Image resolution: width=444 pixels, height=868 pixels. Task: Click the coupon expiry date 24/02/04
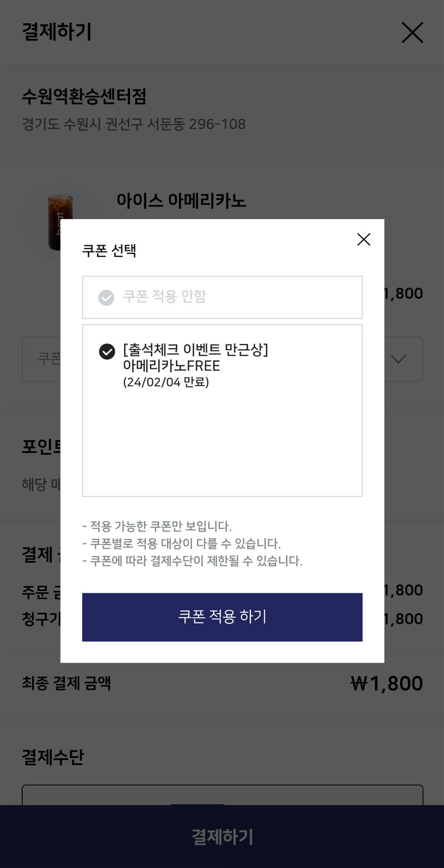pos(167,381)
